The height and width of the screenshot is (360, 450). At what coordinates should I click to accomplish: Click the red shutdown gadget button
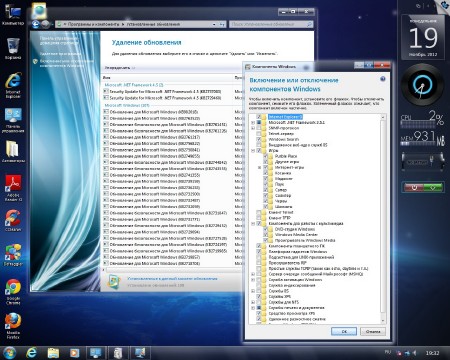(414, 187)
